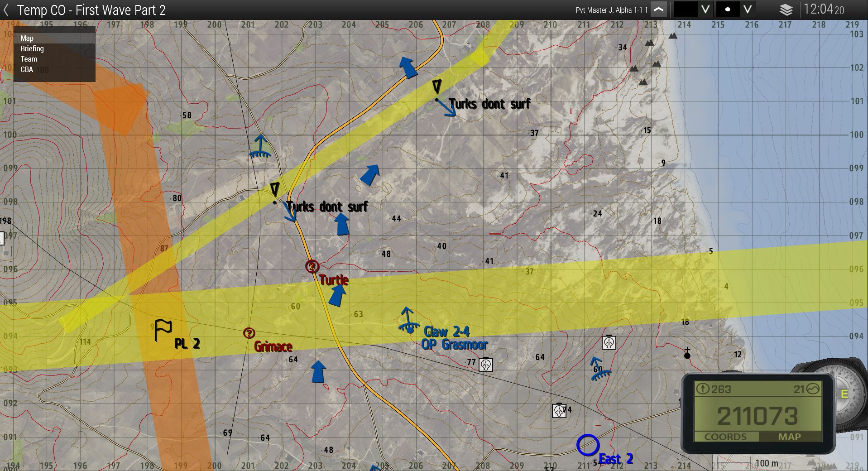Click hill elevation number 63
Image resolution: width=868 pixels, height=471 pixels.
[x=358, y=314]
